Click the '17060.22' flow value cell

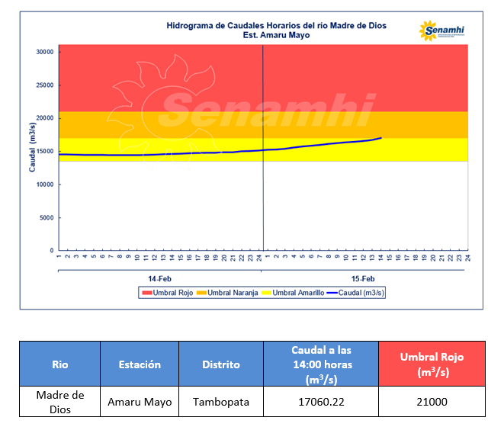322,402
